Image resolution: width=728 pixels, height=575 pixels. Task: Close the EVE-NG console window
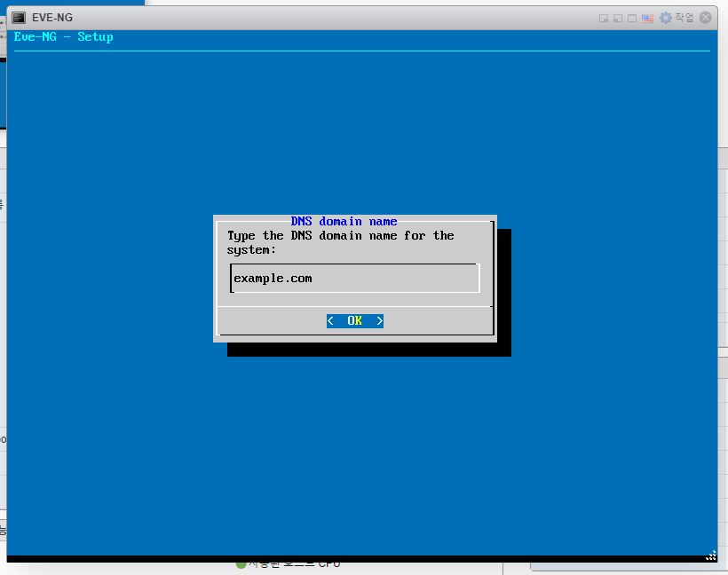pyautogui.click(x=705, y=18)
